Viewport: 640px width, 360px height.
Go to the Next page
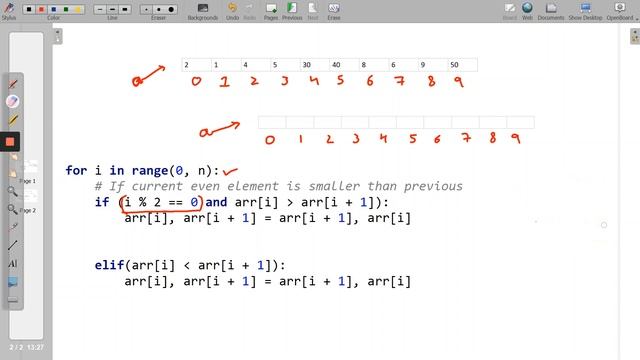click(x=312, y=11)
